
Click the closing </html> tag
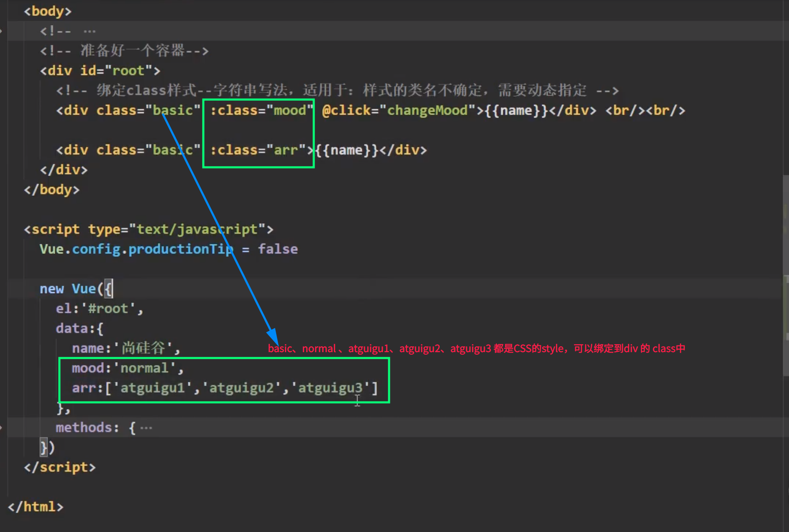pyautogui.click(x=36, y=507)
